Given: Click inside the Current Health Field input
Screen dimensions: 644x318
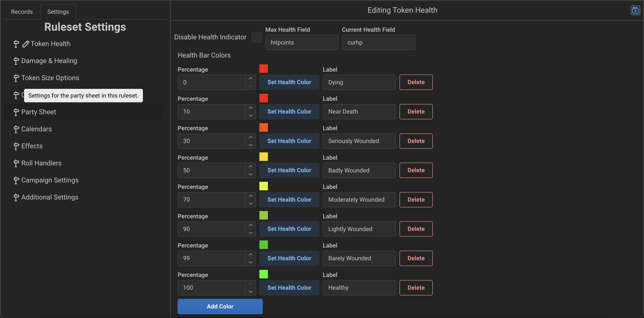Looking at the screenshot, I should click(378, 42).
